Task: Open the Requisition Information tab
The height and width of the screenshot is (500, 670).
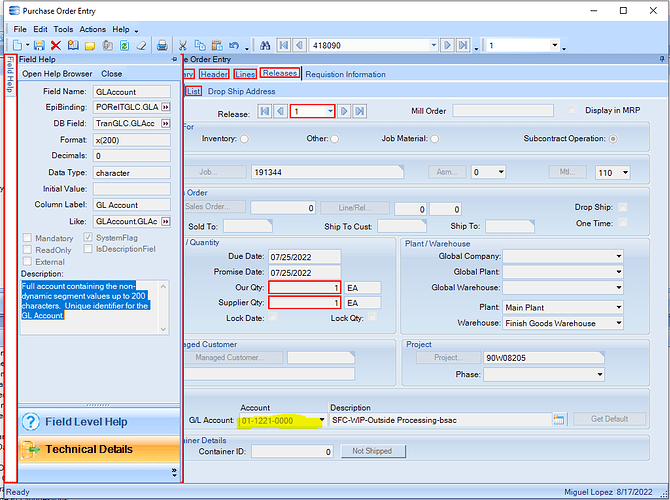Action: click(345, 74)
